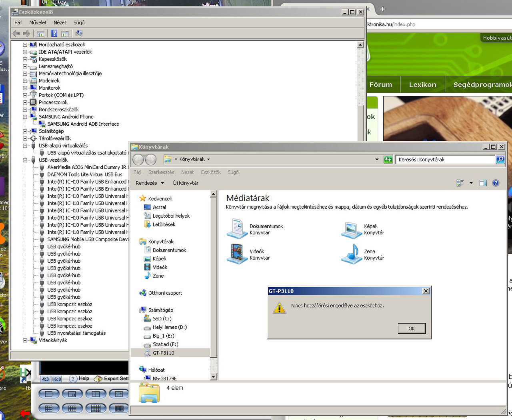The height and width of the screenshot is (420, 512).
Task: Open the Súgó menu in Eszközkezelő
Action: pos(79,23)
